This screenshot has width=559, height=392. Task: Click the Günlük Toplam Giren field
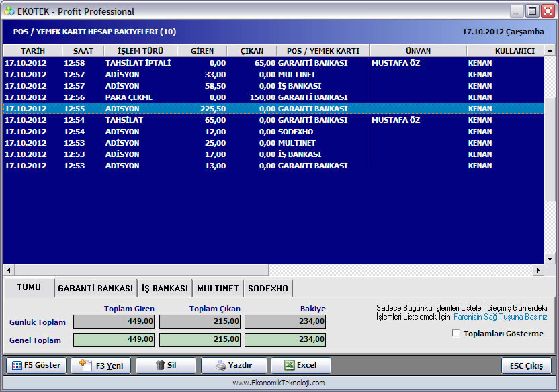coord(114,322)
